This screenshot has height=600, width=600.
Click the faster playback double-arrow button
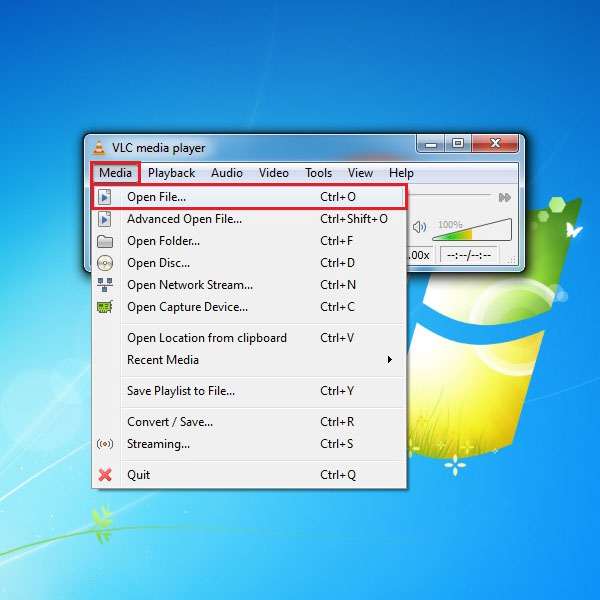point(505,197)
